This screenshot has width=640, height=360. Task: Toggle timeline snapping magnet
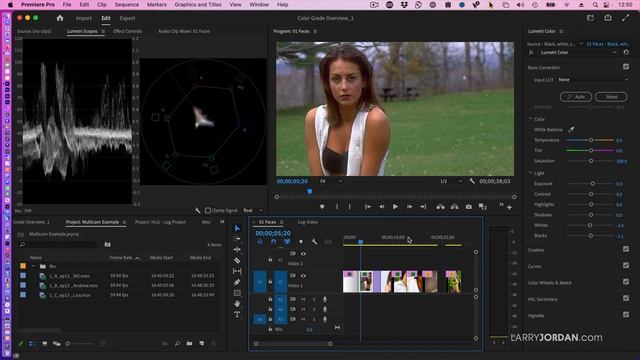pyautogui.click(x=273, y=242)
